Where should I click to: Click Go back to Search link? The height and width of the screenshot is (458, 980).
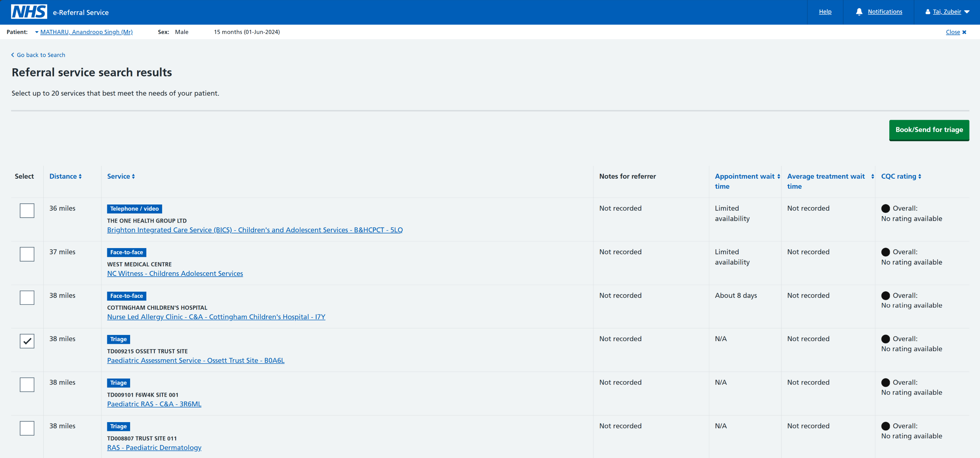tap(41, 55)
